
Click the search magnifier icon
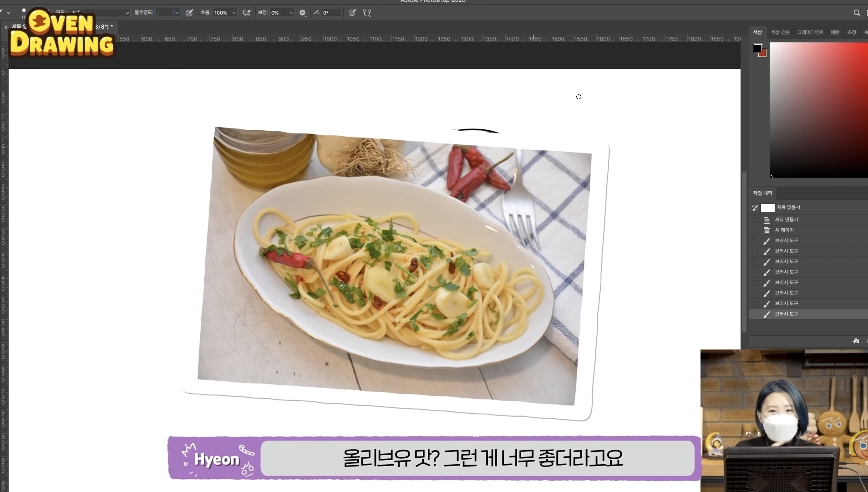857,13
